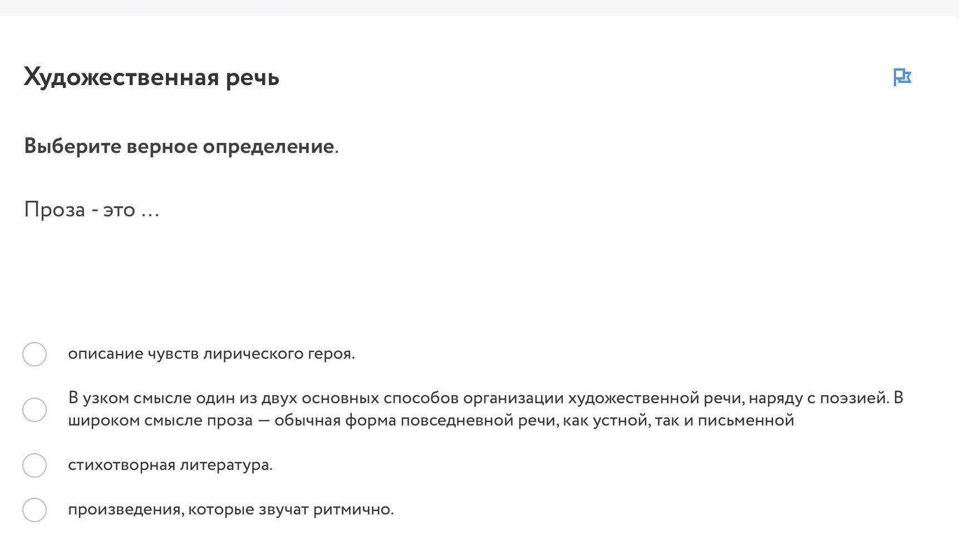Click the word 'Художественная' in the title
Screen dimensions: 959x560
click(121, 77)
